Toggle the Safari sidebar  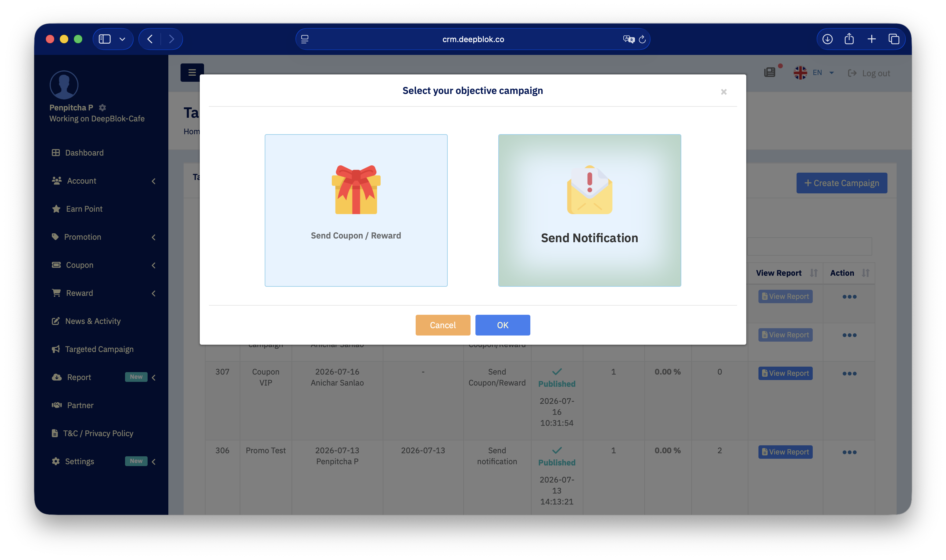pos(105,39)
